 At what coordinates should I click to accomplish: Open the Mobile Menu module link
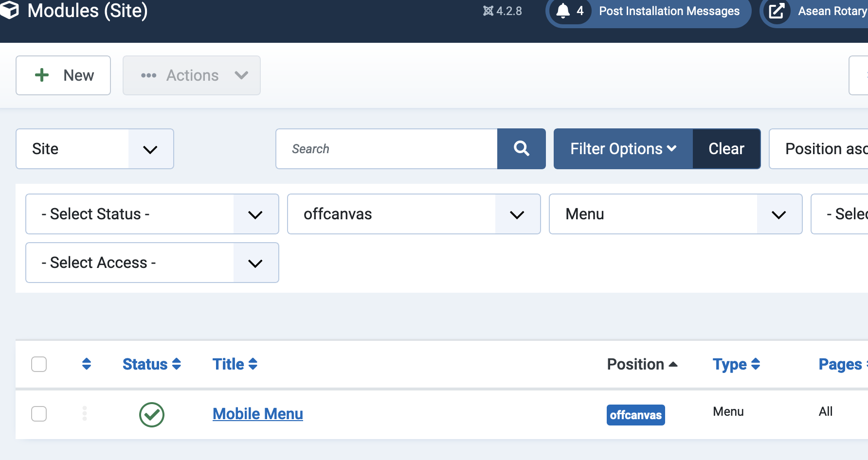(258, 414)
